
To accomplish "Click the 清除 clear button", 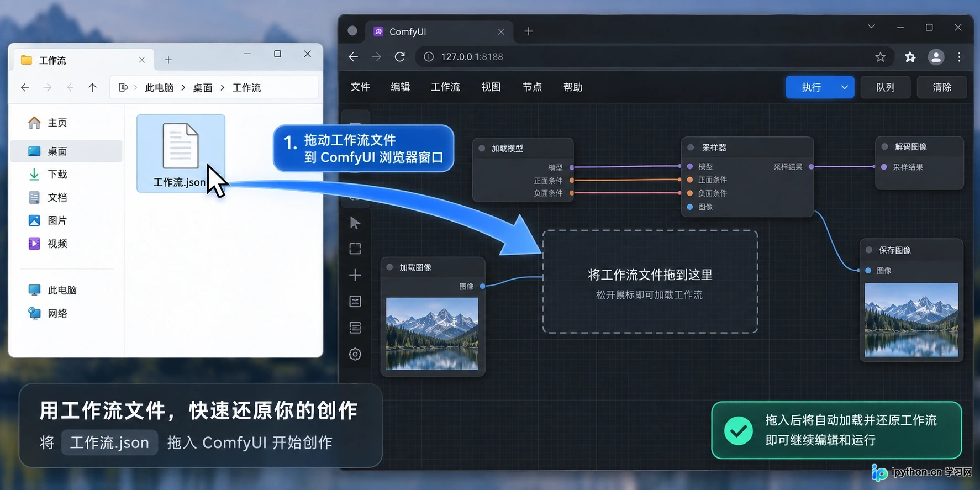I will pyautogui.click(x=942, y=87).
